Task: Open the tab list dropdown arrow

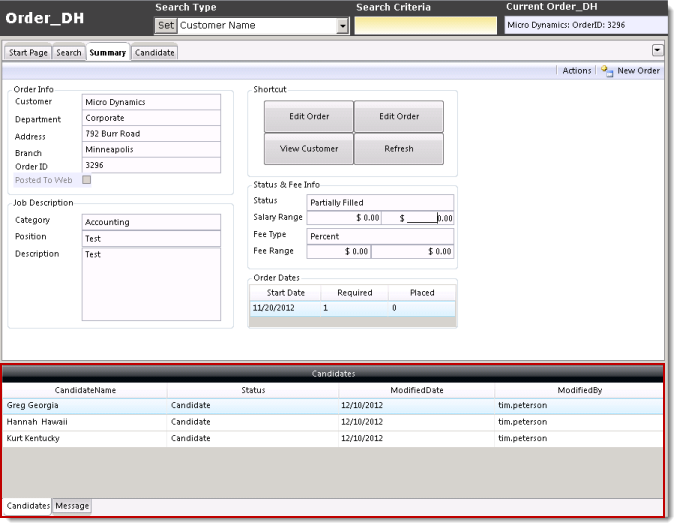Action: point(657,50)
